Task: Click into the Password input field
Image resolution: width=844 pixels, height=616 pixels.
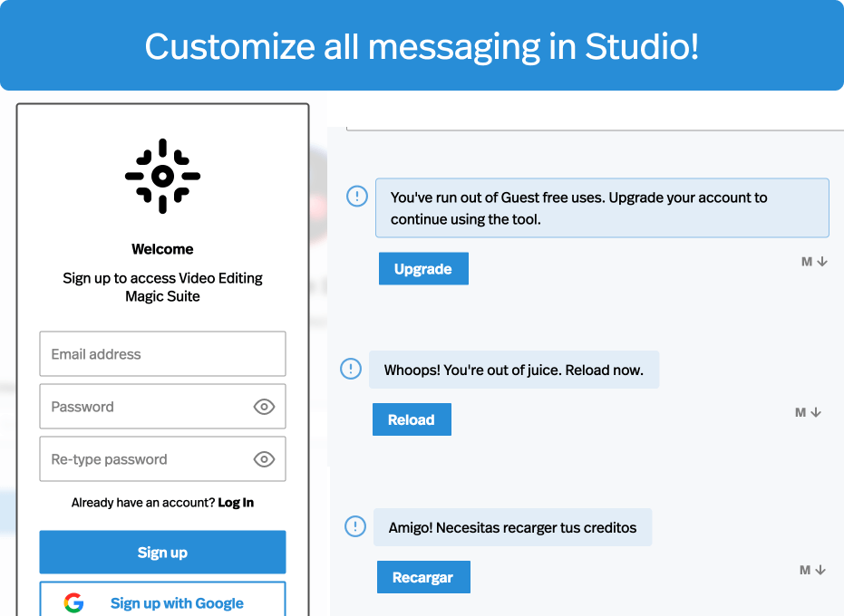Action: click(145, 407)
